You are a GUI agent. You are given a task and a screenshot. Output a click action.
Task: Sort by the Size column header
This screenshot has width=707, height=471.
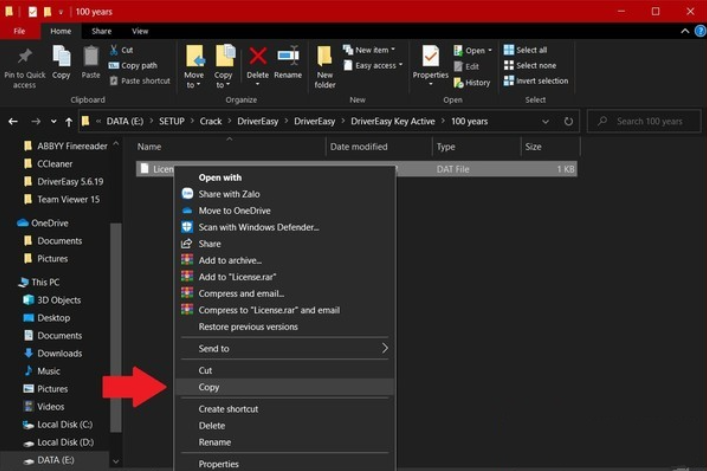click(551, 146)
